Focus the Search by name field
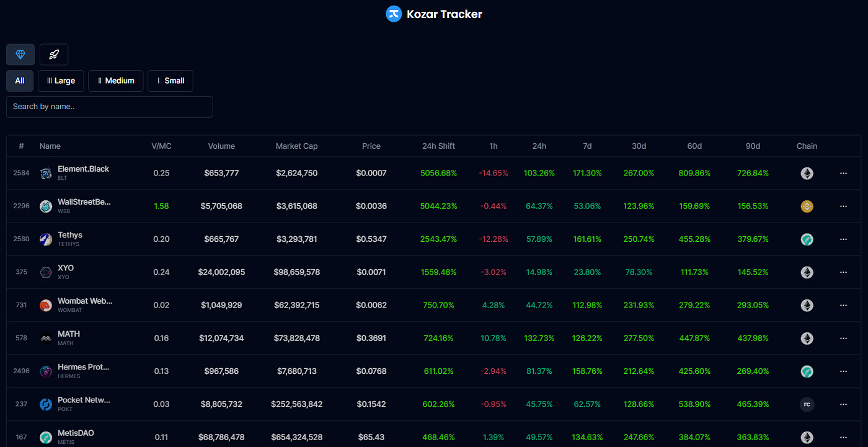The width and height of the screenshot is (868, 447). coord(110,107)
